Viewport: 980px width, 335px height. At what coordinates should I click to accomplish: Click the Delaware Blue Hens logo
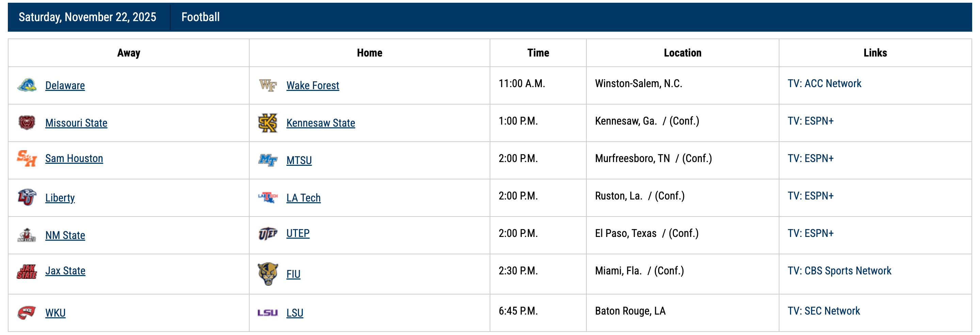pyautogui.click(x=27, y=85)
